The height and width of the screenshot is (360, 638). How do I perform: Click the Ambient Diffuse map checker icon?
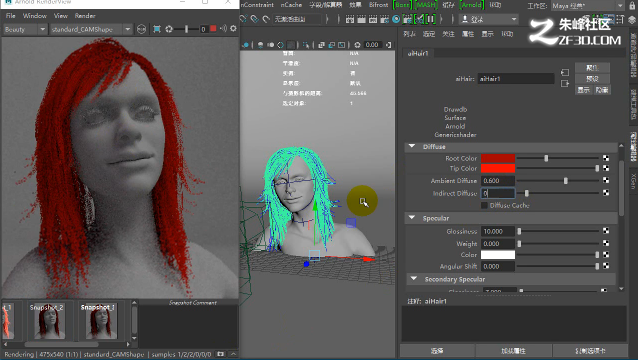pos(606,180)
